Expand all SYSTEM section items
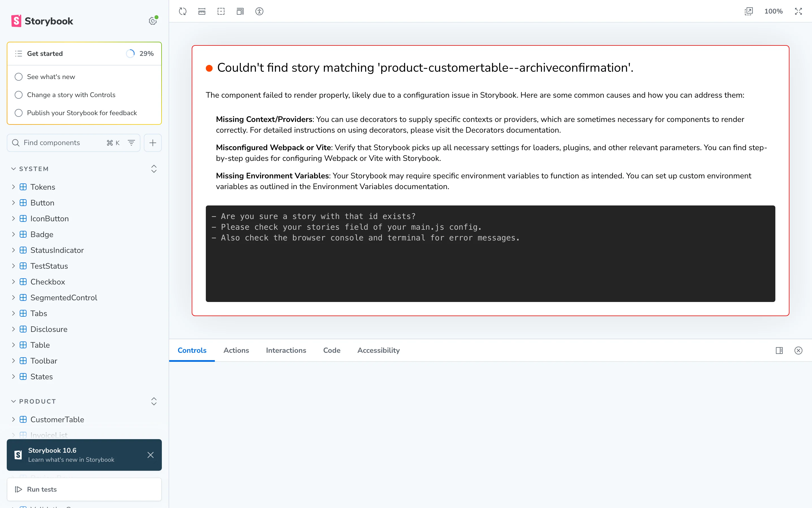Image resolution: width=812 pixels, height=508 pixels. (x=154, y=169)
